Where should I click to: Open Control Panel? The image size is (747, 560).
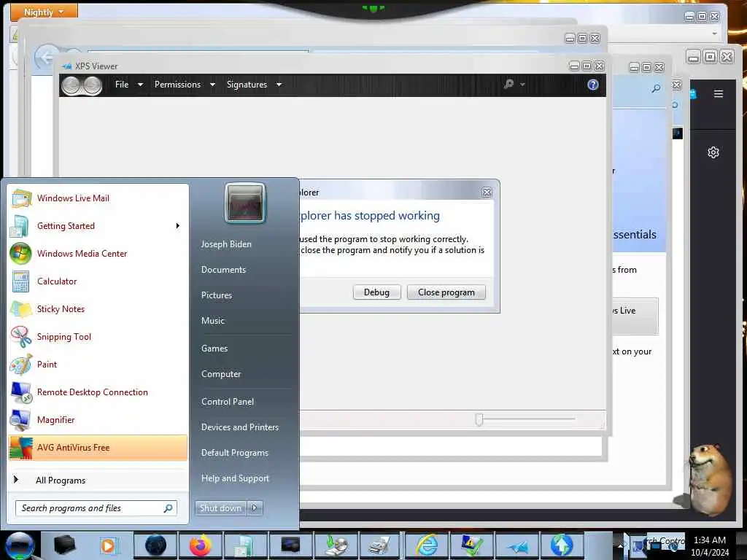[228, 402]
